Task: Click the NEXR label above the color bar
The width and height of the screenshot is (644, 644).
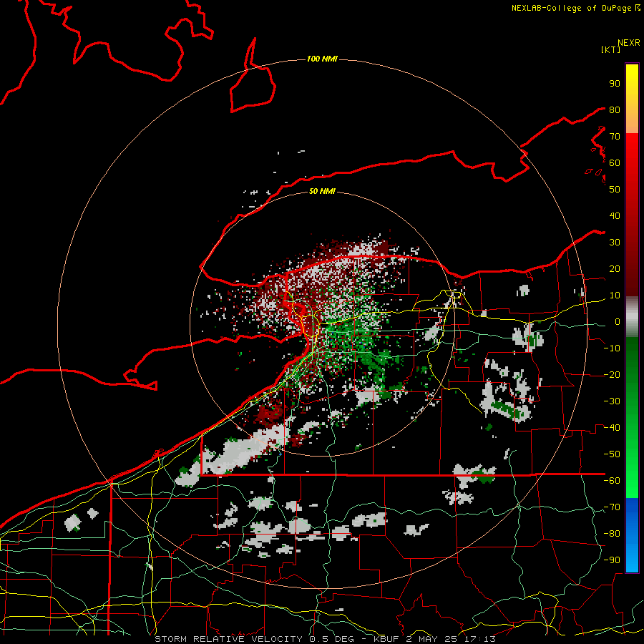Action: click(x=629, y=43)
